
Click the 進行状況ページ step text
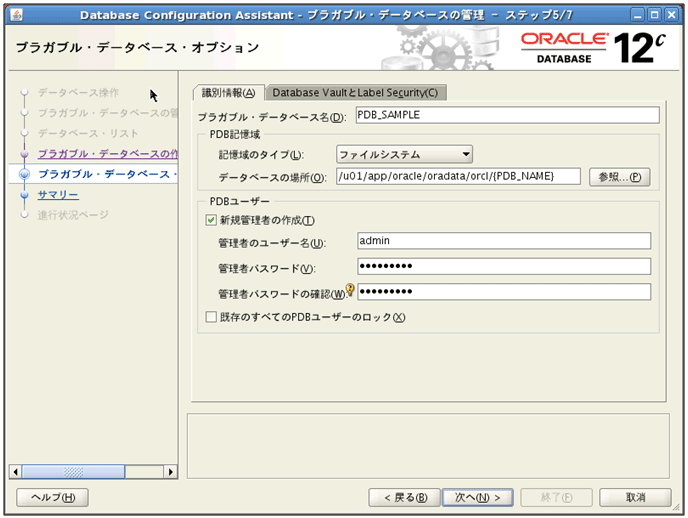pos(73,215)
